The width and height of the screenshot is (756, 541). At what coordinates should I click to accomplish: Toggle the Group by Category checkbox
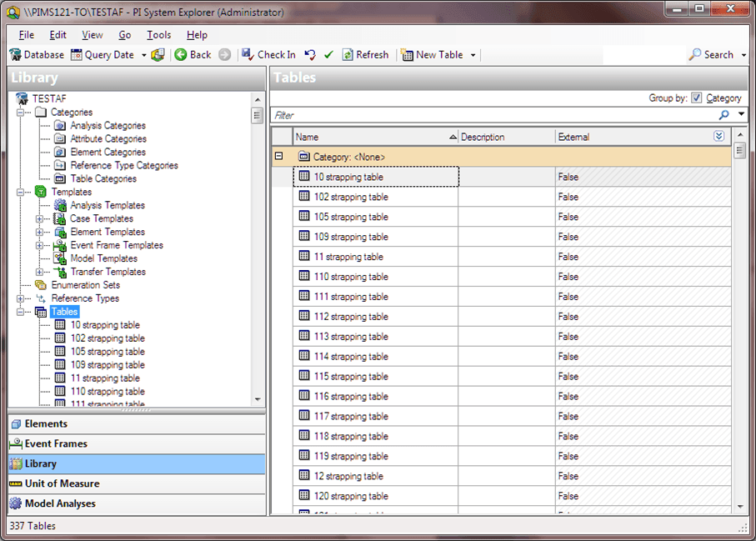coord(697,98)
